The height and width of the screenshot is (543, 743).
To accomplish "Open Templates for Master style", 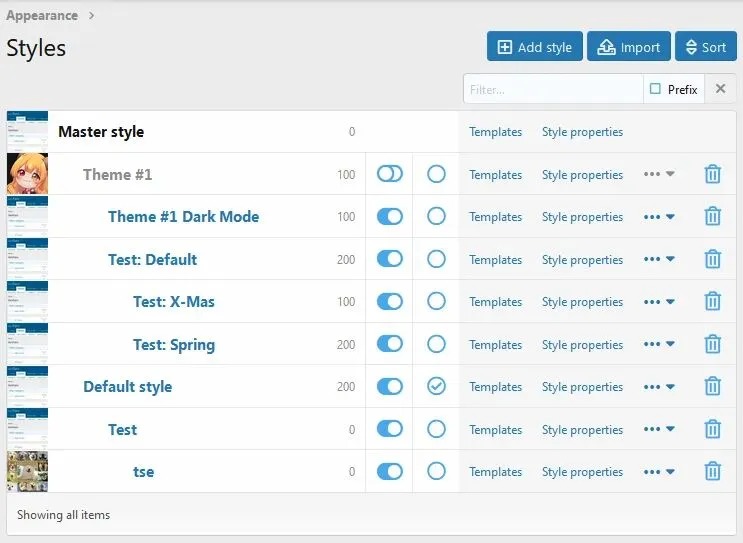I will pos(495,132).
